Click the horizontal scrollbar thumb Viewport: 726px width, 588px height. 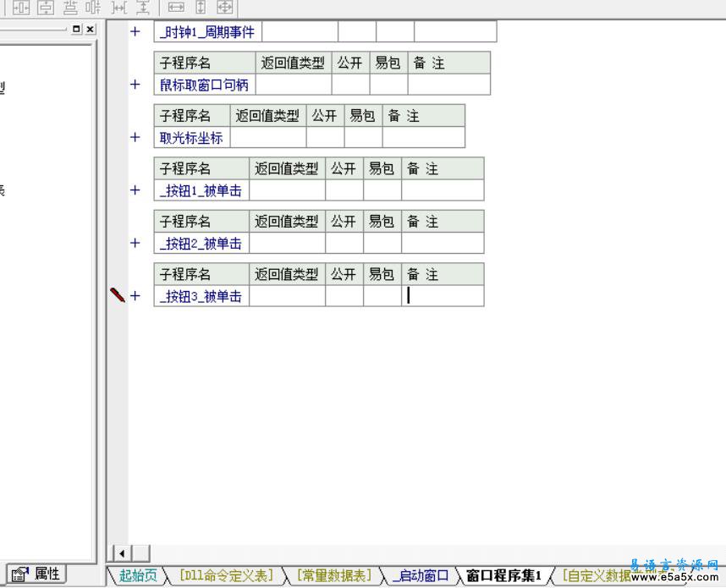pyautogui.click(x=140, y=553)
